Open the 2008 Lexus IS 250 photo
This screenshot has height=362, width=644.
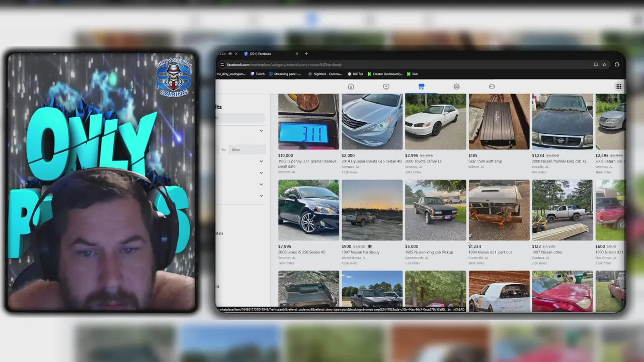tap(308, 210)
